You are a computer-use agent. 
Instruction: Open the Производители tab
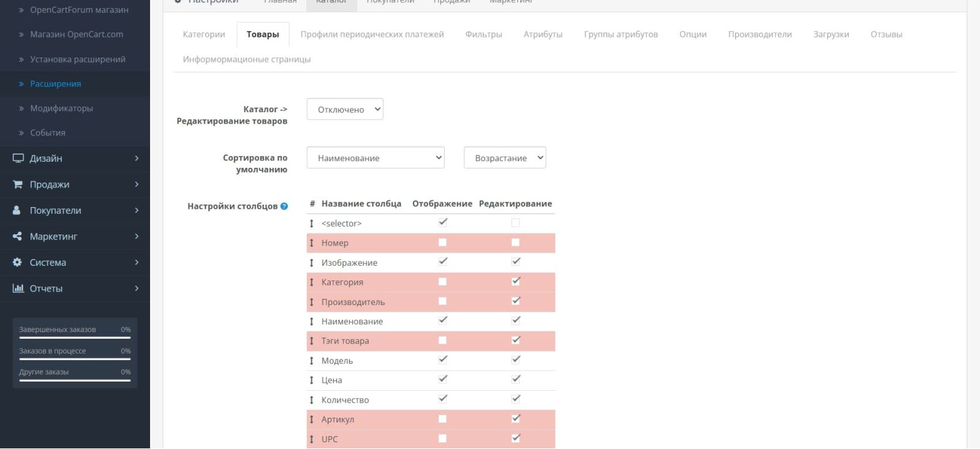pyautogui.click(x=760, y=34)
